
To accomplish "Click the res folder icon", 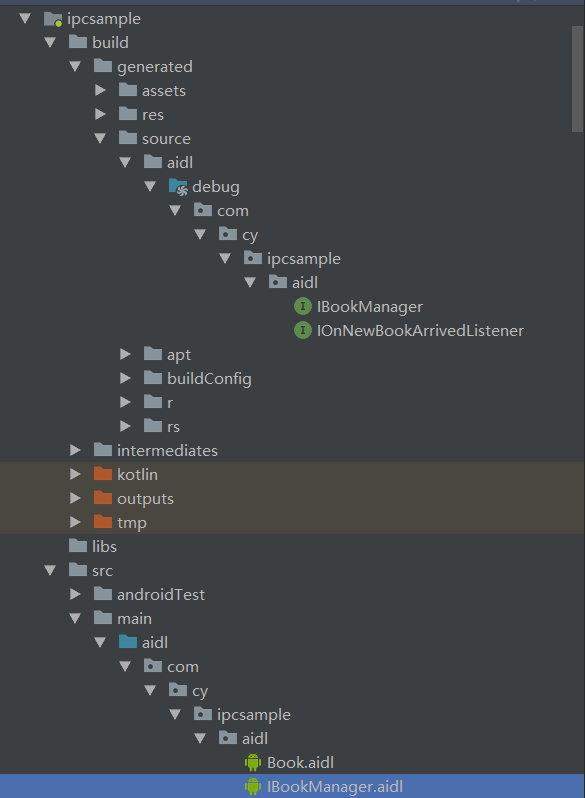I will (x=128, y=113).
